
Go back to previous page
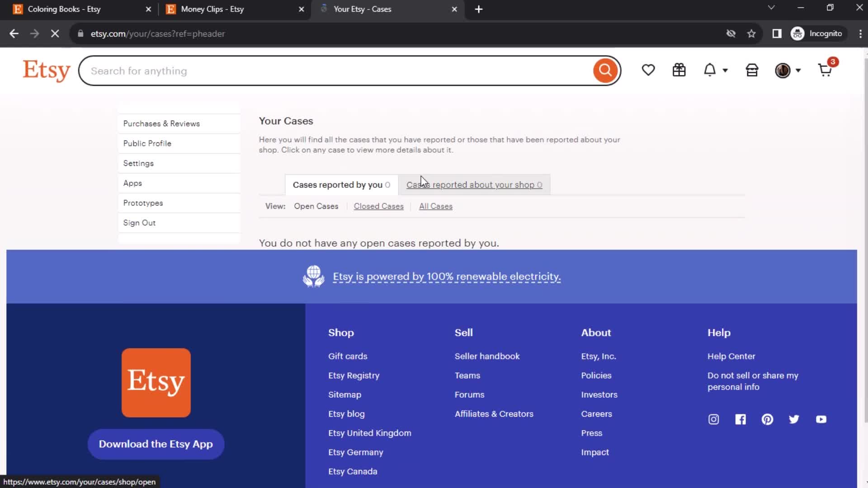pos(14,33)
